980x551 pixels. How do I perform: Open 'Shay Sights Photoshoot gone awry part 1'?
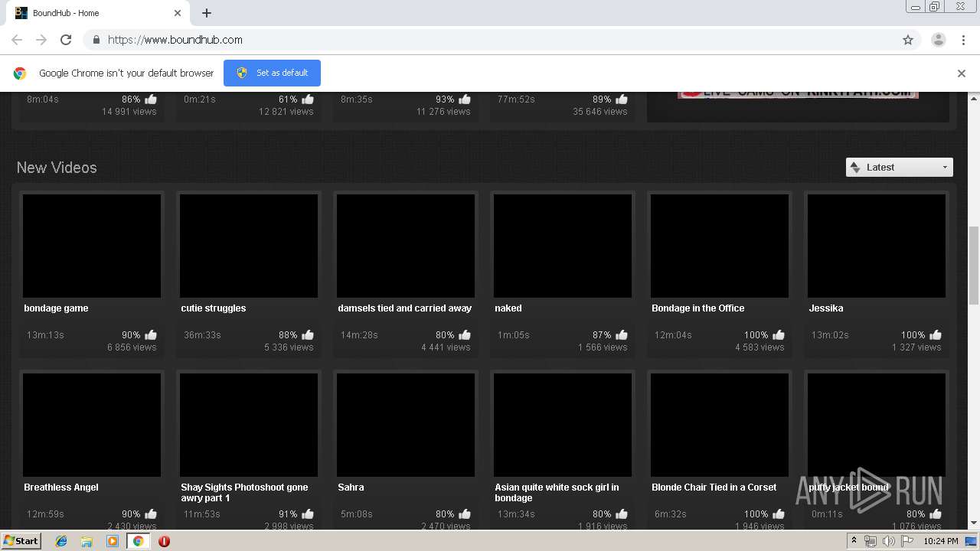(x=244, y=493)
